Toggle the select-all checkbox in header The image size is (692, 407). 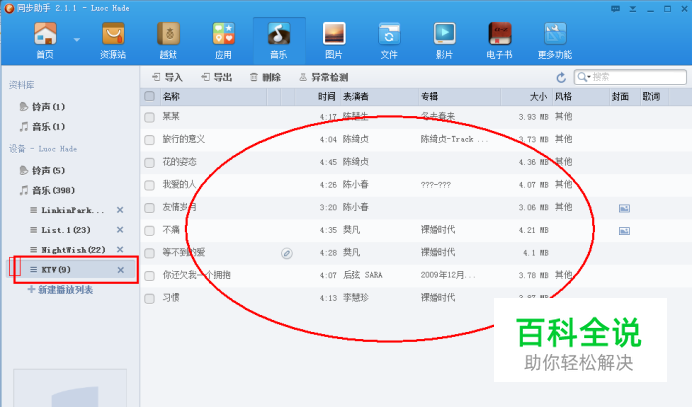(x=150, y=96)
